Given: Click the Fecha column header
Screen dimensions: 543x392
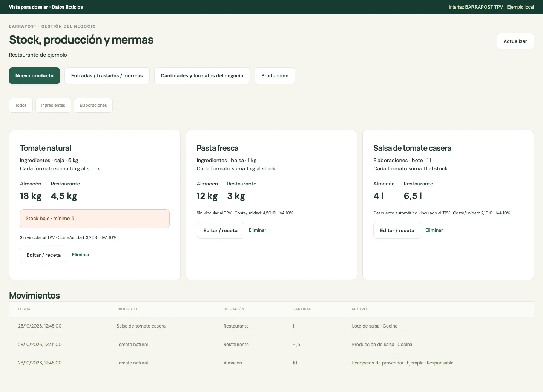Looking at the screenshot, I should (x=24, y=309).
